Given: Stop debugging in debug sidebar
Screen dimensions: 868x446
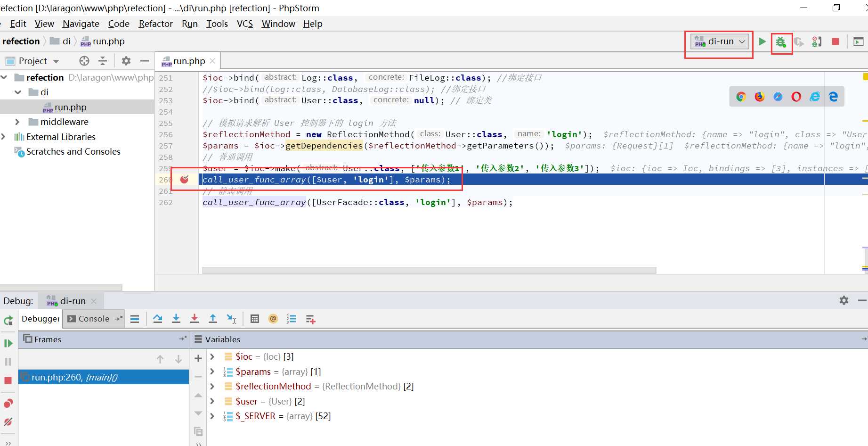Looking at the screenshot, I should [x=8, y=380].
